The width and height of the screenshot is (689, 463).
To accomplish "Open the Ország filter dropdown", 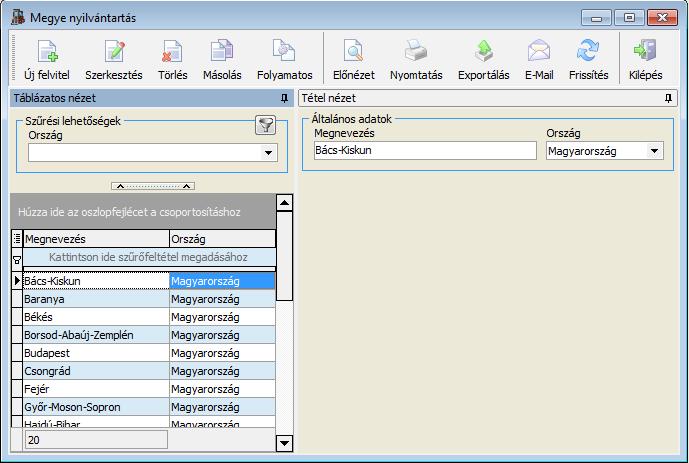I will point(268,153).
